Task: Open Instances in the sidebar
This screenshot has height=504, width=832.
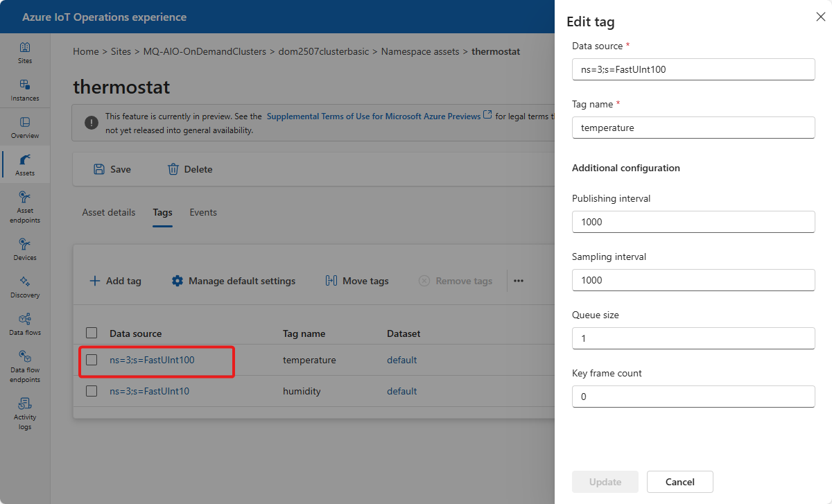Action: (25, 91)
